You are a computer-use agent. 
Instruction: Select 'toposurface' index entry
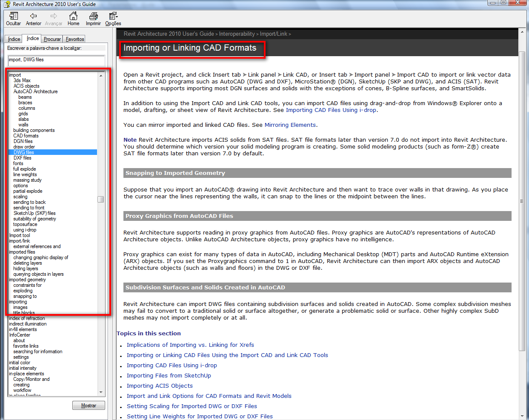(25, 224)
